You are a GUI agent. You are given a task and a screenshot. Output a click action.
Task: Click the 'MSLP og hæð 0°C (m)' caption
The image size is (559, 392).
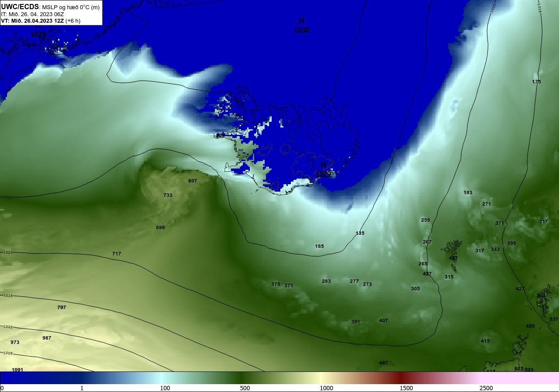click(x=71, y=7)
